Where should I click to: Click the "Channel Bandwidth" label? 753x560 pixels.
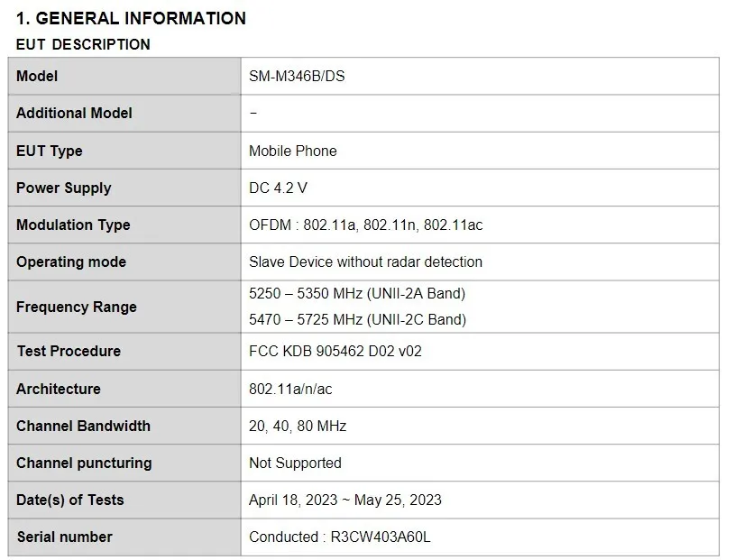[83, 426]
